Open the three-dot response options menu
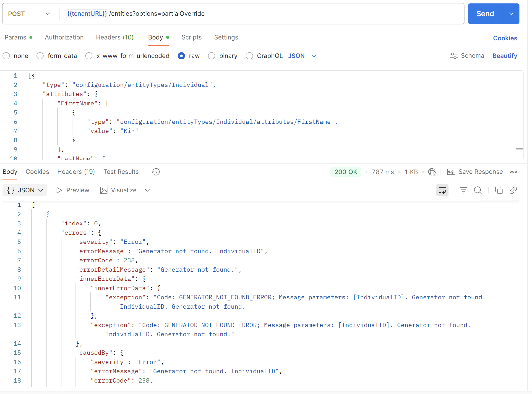This screenshot has width=532, height=394. tap(513, 172)
